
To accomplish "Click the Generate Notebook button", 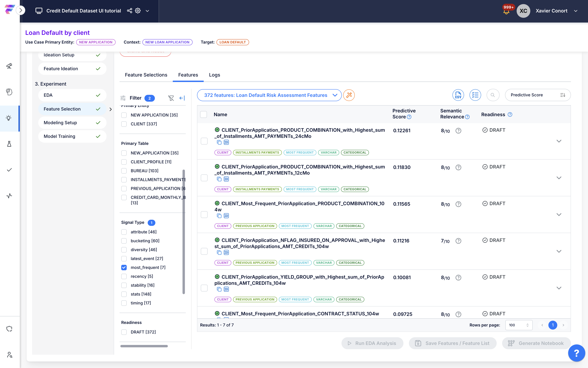I will pyautogui.click(x=536, y=343).
